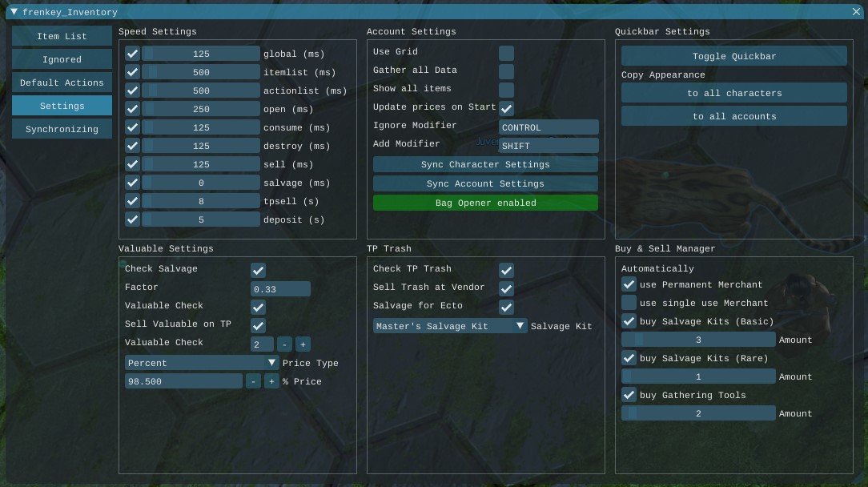Close the frenkey_Inventory window
This screenshot has width=868, height=487.
pyautogui.click(x=857, y=12)
